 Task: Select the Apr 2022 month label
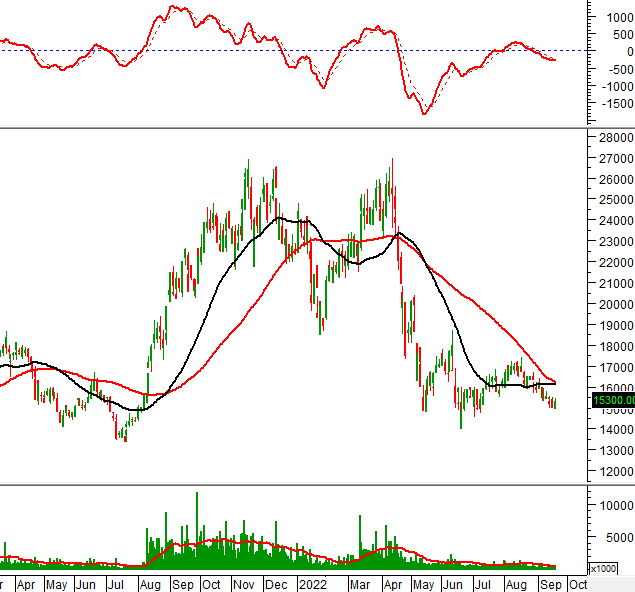tap(393, 585)
